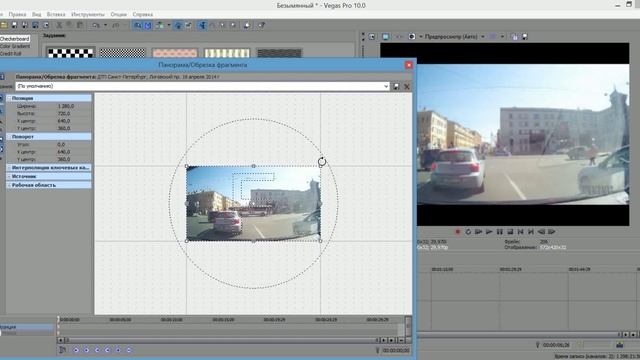Delete the Pan/Crop preset with X icon
The image size is (640, 360).
click(x=407, y=87)
